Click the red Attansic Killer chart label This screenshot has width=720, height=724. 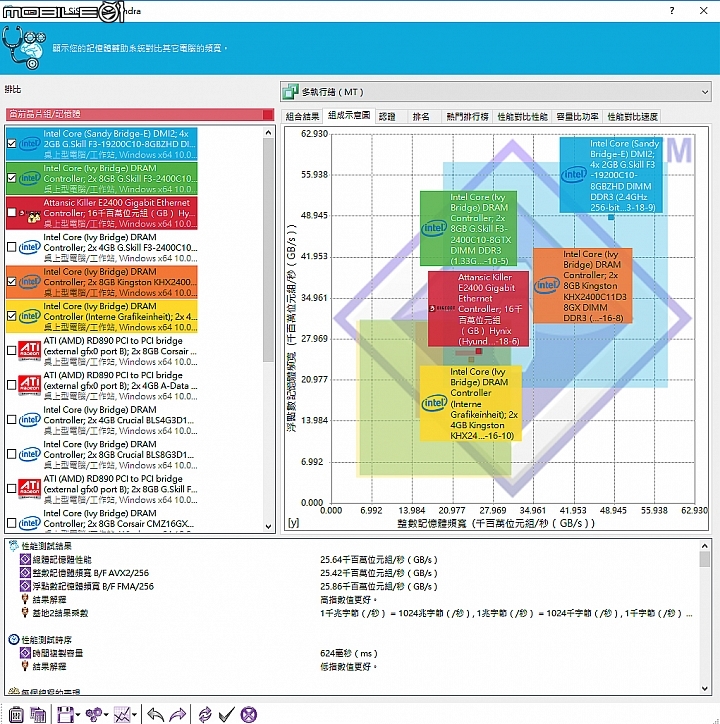[478, 309]
